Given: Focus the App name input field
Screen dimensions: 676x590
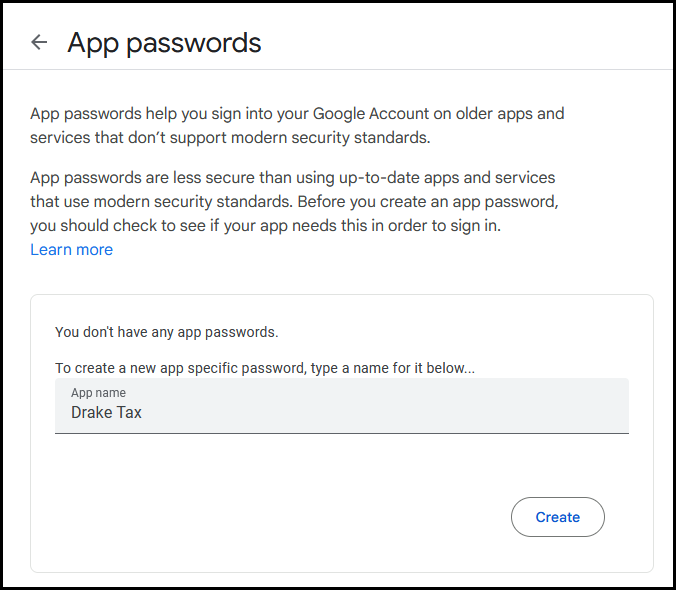Looking at the screenshot, I should [x=341, y=406].
